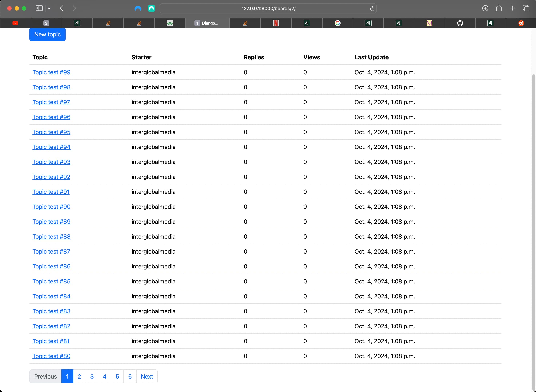This screenshot has width=536, height=392.
Task: Open Topic test #92
Action: pos(52,177)
